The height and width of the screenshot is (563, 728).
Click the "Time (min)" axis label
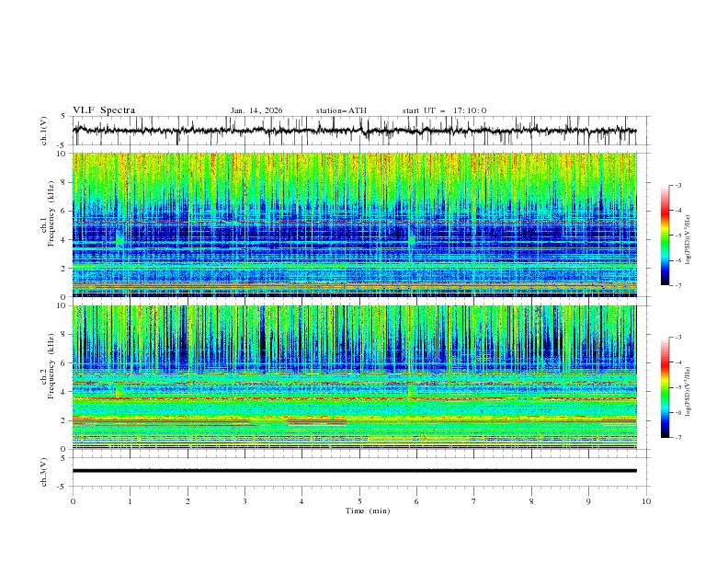click(368, 511)
